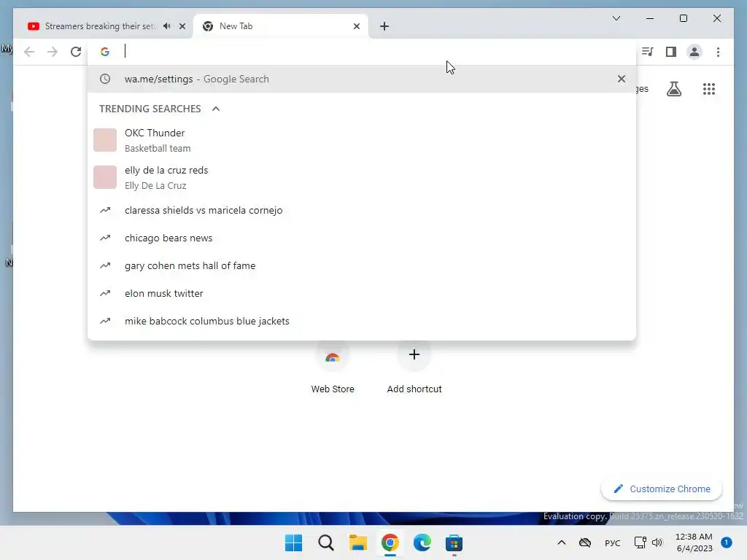
Task: Pick gary cohen mets hall of fame
Action: coord(362,265)
